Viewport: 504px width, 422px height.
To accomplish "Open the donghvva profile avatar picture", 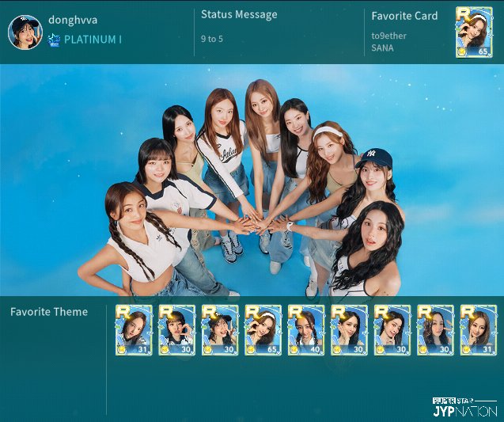I will point(25,32).
